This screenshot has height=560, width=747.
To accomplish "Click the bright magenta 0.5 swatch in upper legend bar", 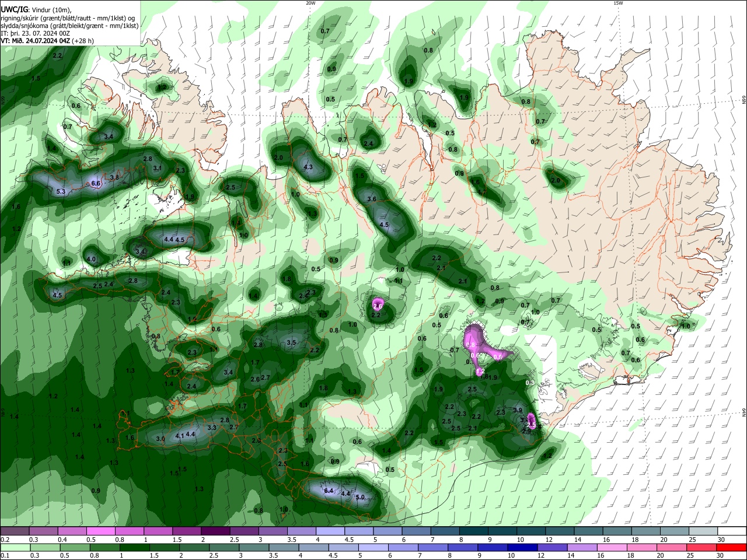I will coord(100,531).
